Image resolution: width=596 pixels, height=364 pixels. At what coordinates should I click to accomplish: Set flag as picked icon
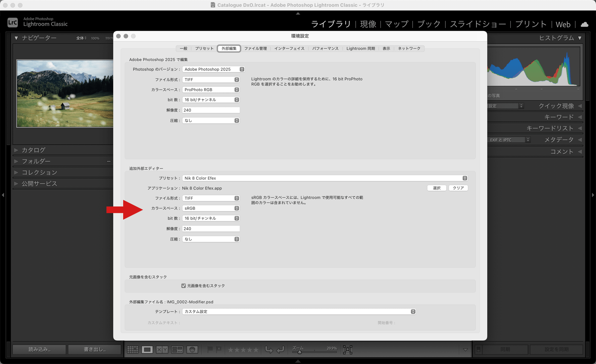tap(210, 349)
